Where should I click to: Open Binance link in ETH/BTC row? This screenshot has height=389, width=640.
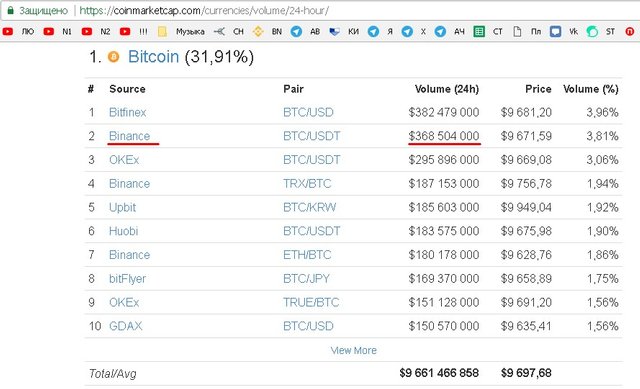point(129,255)
